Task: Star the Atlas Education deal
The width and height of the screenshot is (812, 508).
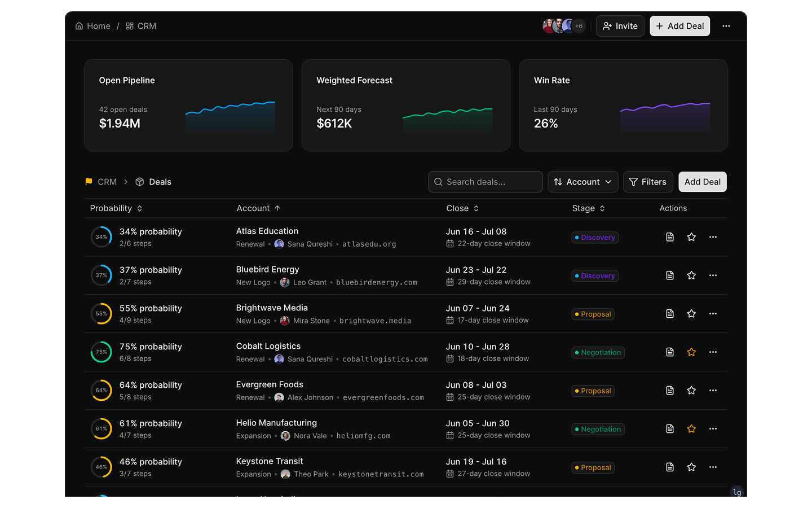Action: click(691, 237)
